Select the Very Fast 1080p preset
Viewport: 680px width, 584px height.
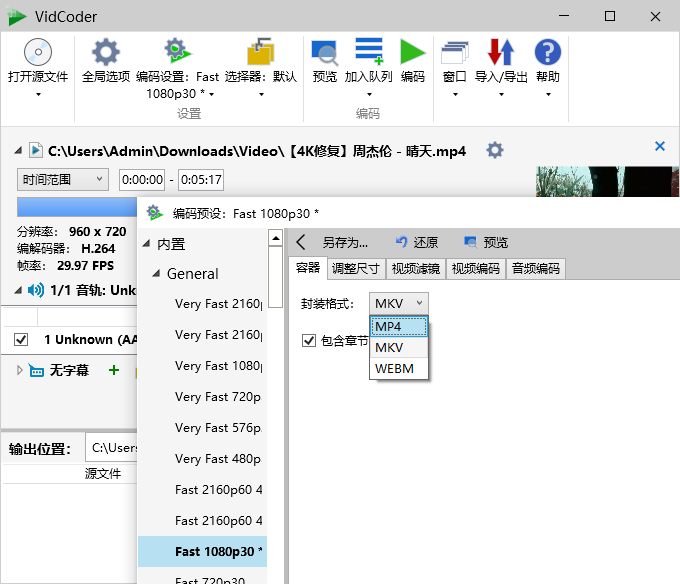point(203,366)
